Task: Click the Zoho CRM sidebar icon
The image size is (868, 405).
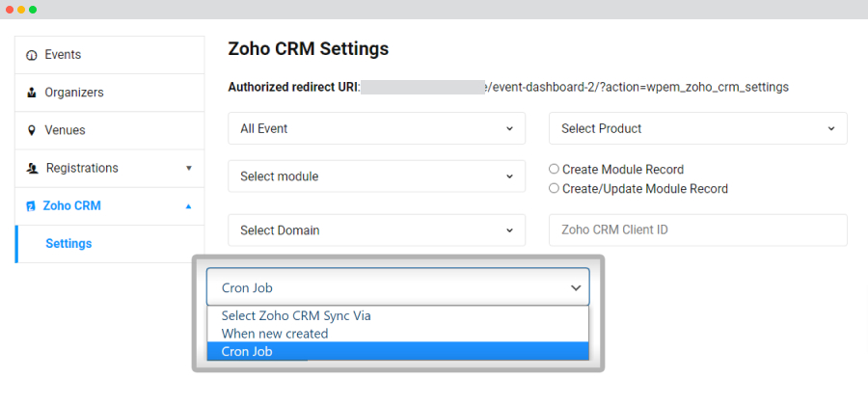Action: click(31, 206)
